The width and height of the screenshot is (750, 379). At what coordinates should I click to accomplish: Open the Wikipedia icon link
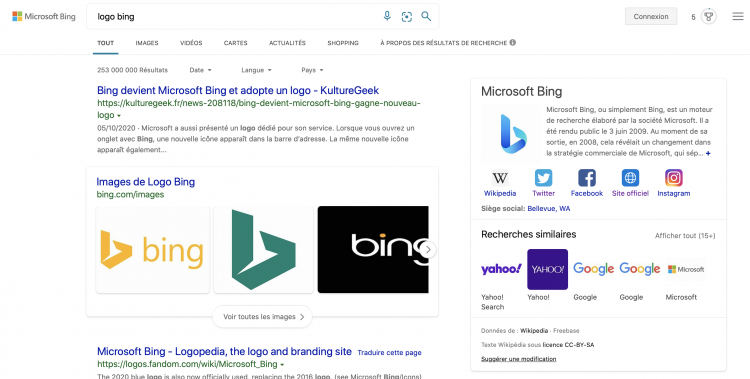[500, 178]
